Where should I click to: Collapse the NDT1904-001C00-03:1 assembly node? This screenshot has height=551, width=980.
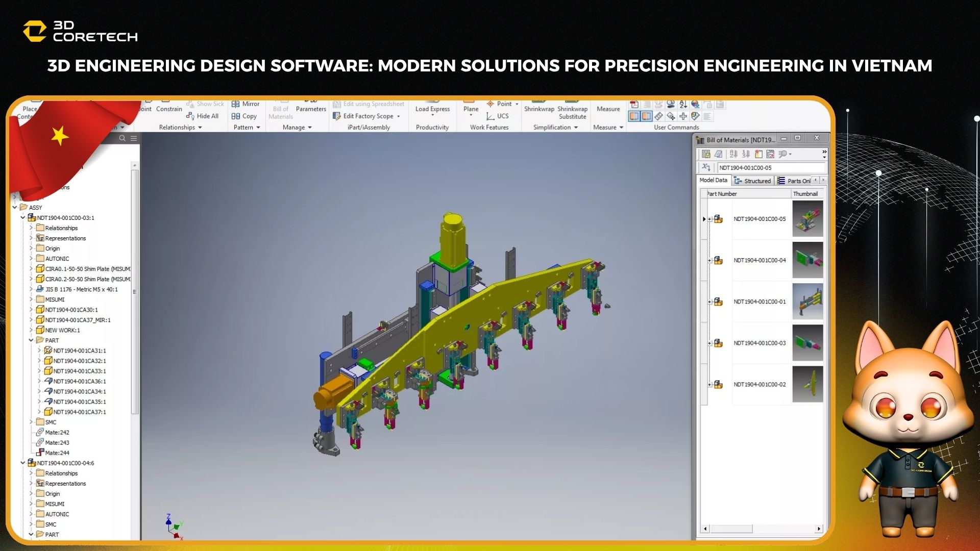[x=23, y=217]
